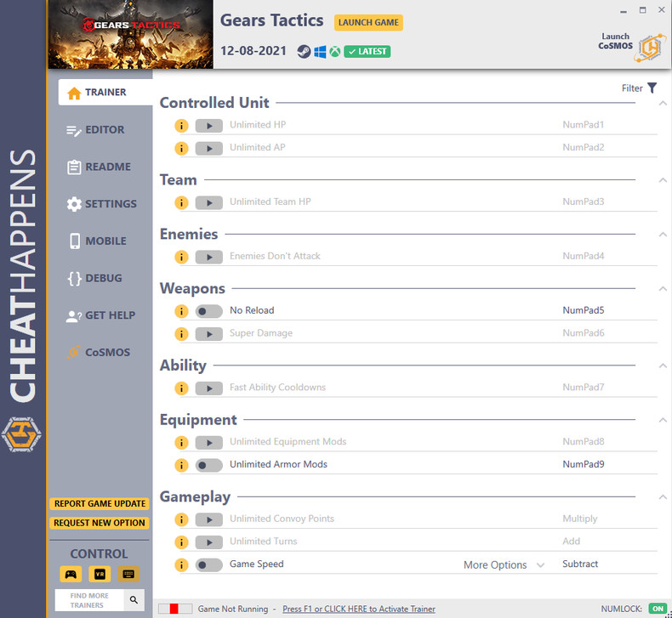This screenshot has width=672, height=618.
Task: Activate Unlimited Turns play button
Action: point(208,542)
